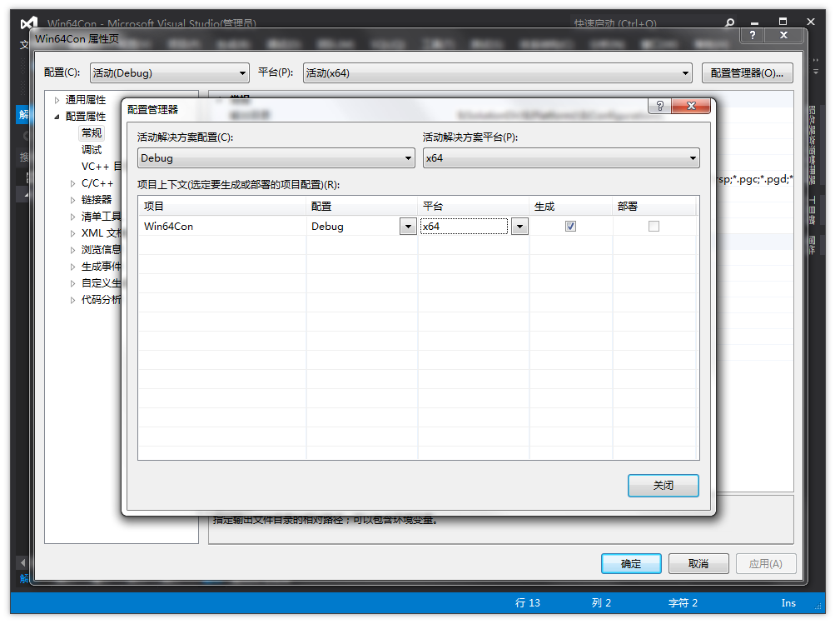
Task: Click the Ins status bar indicator
Action: pyautogui.click(x=788, y=603)
